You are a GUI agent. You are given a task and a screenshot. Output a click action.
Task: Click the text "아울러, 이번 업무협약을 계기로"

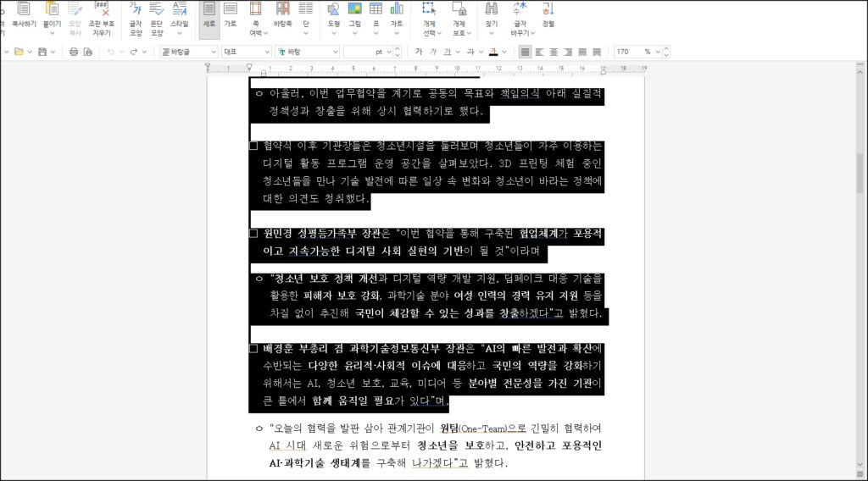tap(346, 94)
